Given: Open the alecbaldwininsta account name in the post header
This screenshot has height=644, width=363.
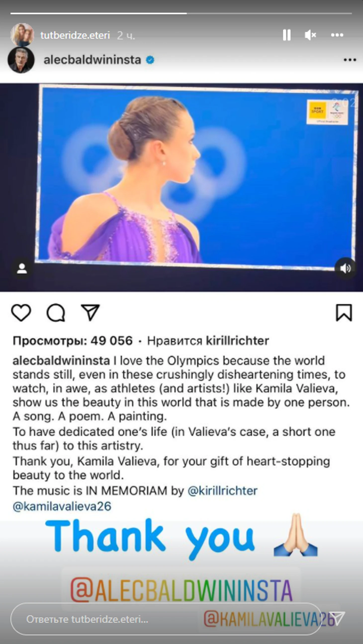Looking at the screenshot, I should 92,60.
